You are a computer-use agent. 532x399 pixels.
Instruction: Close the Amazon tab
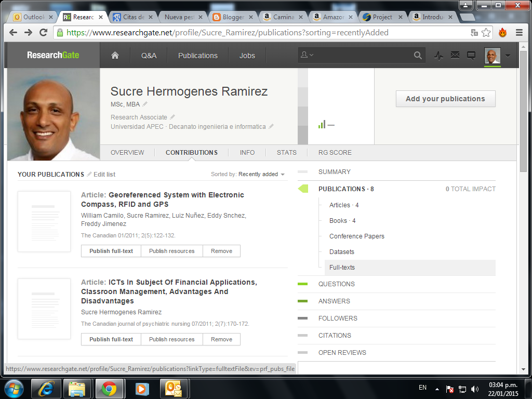(x=351, y=17)
